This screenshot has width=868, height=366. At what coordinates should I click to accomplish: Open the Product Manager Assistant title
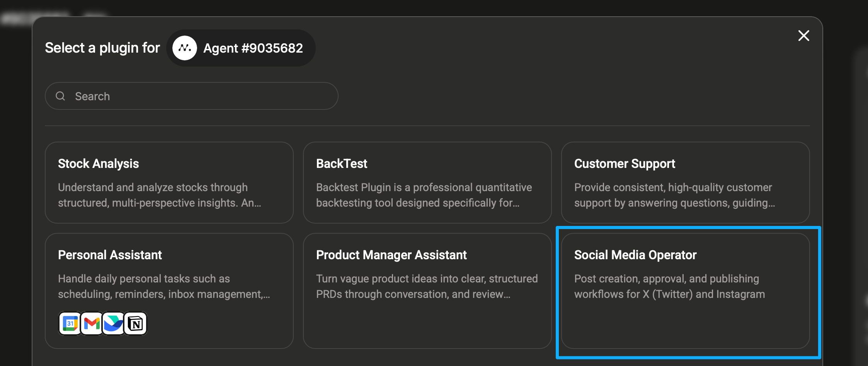click(391, 255)
